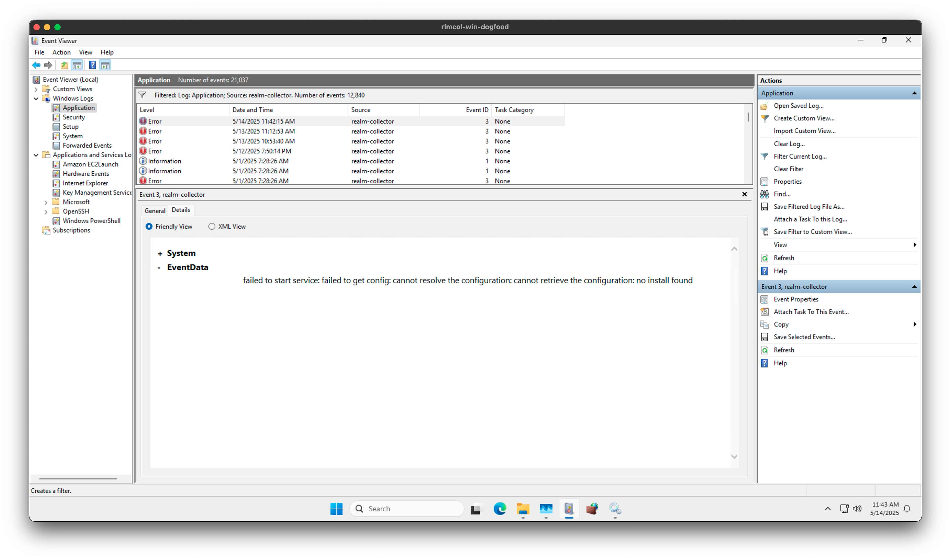
Task: Select the Windows PowerShell log
Action: pyautogui.click(x=91, y=221)
